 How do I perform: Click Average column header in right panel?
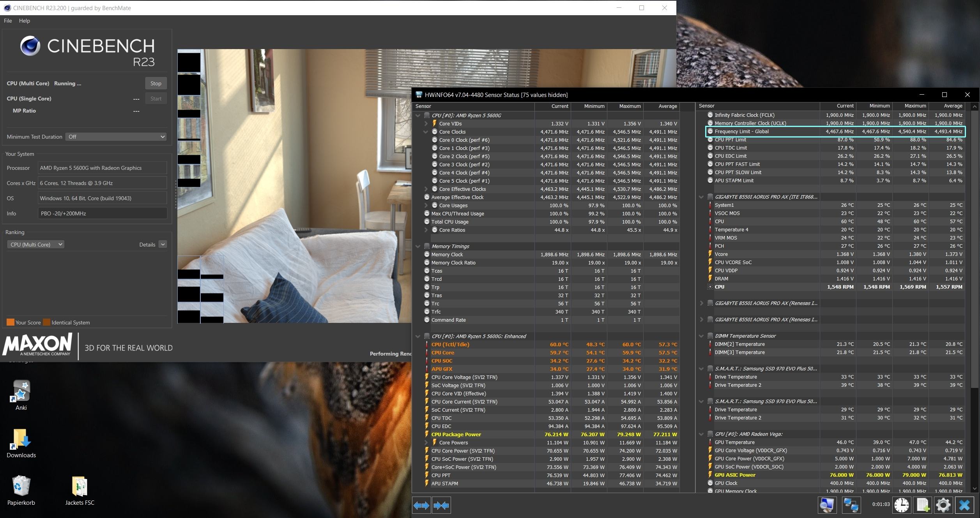[947, 106]
